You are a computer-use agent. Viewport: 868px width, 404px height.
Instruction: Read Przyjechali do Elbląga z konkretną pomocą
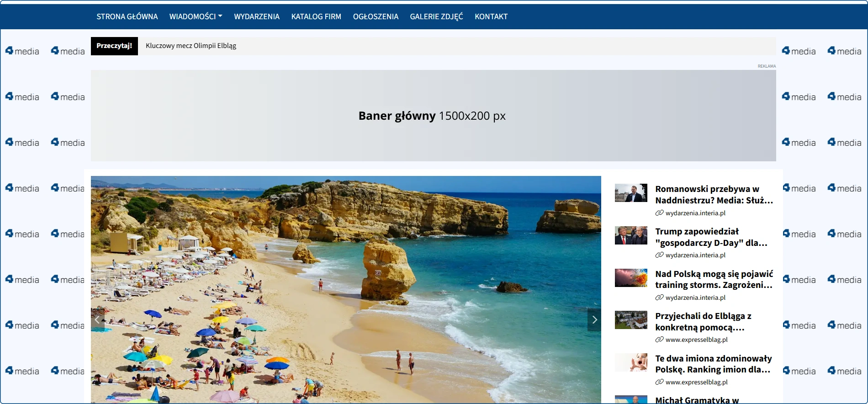(704, 322)
